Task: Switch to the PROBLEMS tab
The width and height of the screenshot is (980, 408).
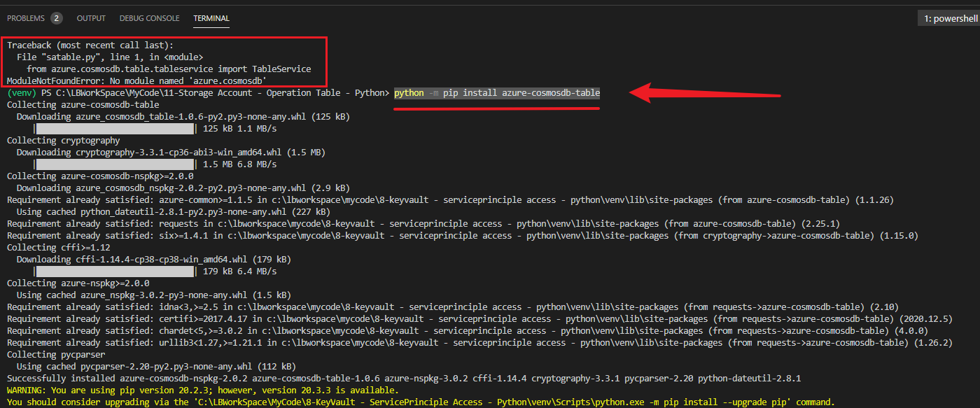Action: tap(25, 18)
